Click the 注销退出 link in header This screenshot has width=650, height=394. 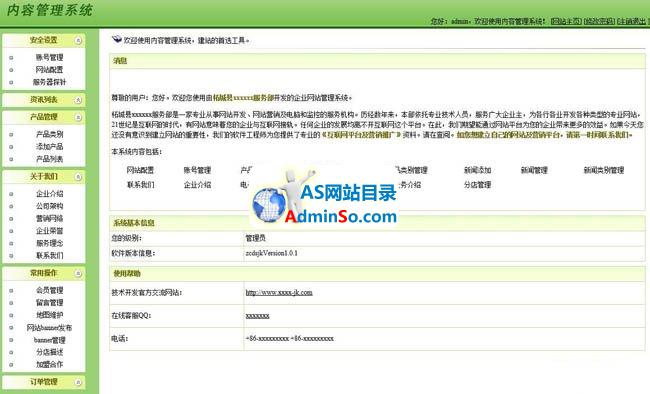point(632,21)
